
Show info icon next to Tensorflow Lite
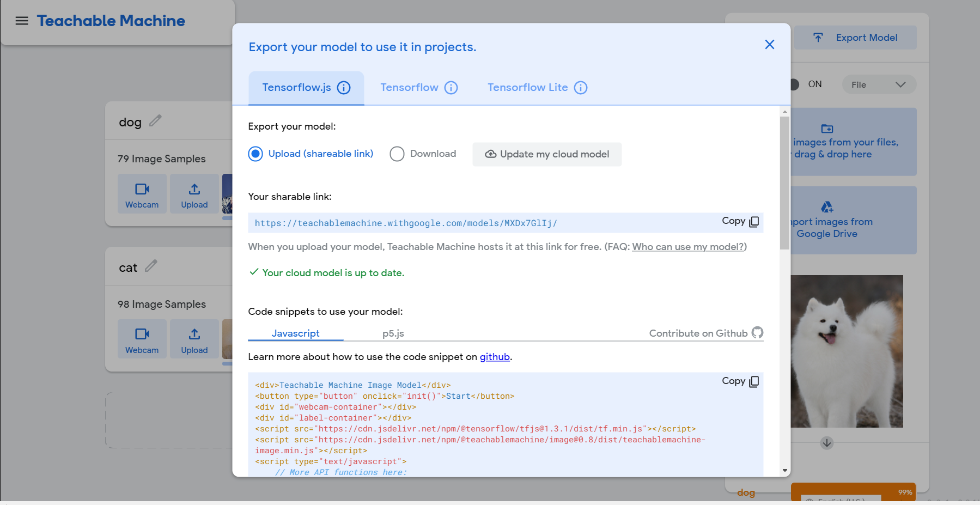click(581, 88)
